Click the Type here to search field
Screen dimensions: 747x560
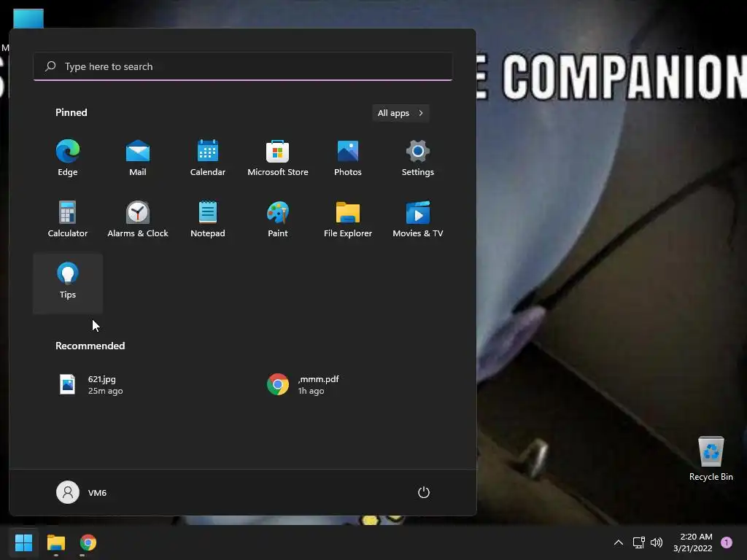tap(243, 66)
